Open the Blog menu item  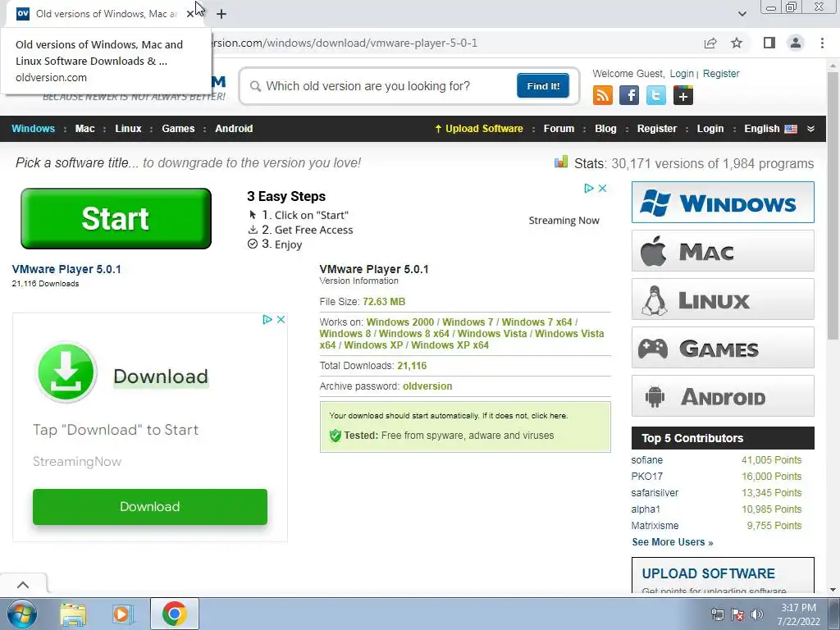(606, 129)
